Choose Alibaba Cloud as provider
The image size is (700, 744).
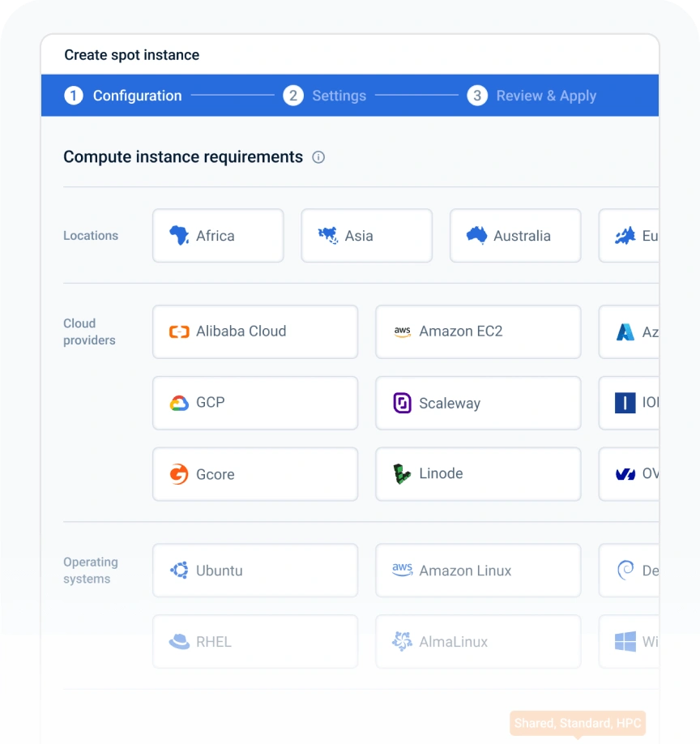tap(255, 331)
